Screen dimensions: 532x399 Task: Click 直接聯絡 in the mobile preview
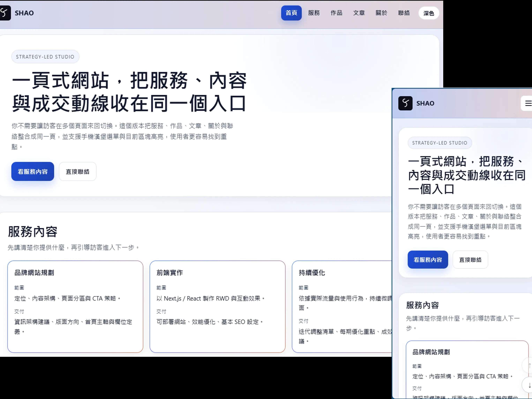click(x=470, y=259)
